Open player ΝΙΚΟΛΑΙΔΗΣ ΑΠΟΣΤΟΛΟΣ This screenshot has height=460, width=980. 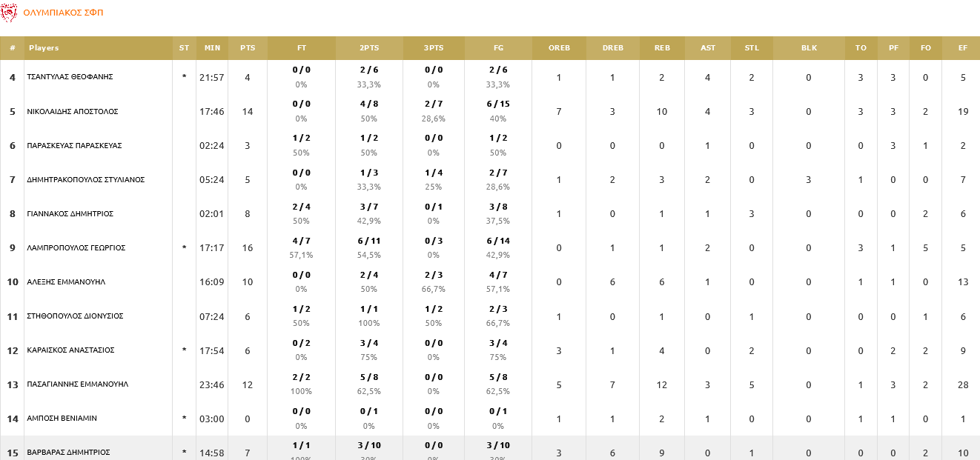73,112
